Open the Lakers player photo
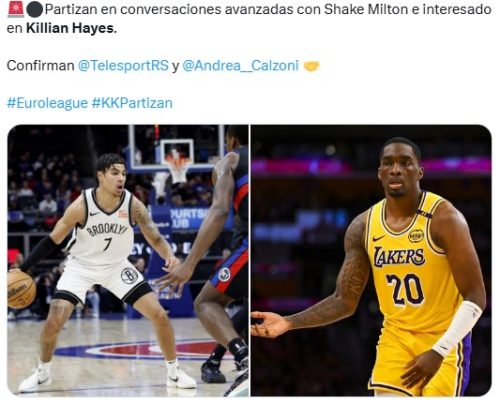Screen dimensions: 500x404 click(371, 260)
